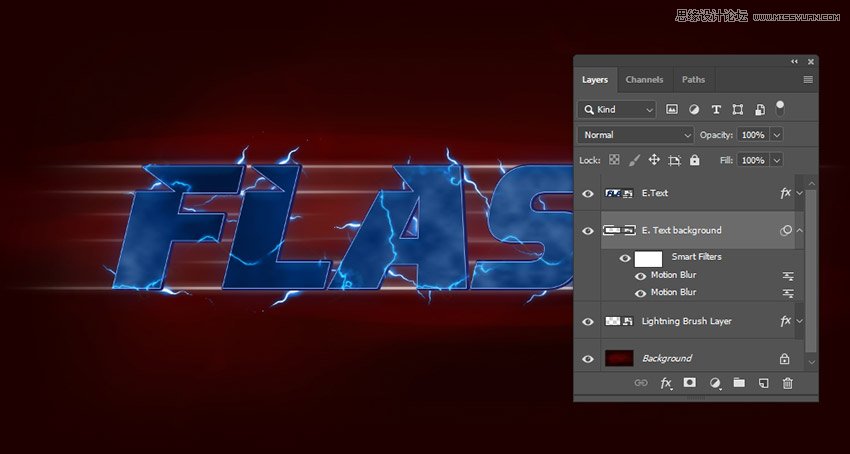Open the blend mode Normal dropdown
Image resolution: width=850 pixels, height=454 pixels.
point(636,135)
